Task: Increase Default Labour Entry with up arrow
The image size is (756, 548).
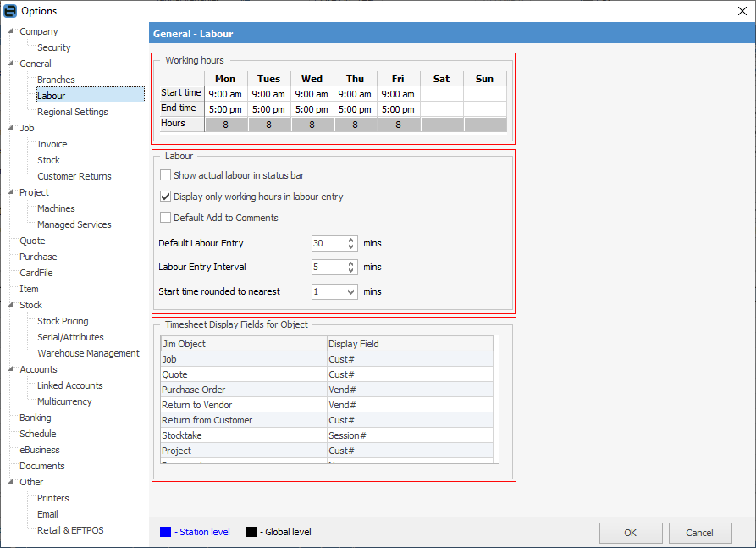Action: pyautogui.click(x=351, y=240)
